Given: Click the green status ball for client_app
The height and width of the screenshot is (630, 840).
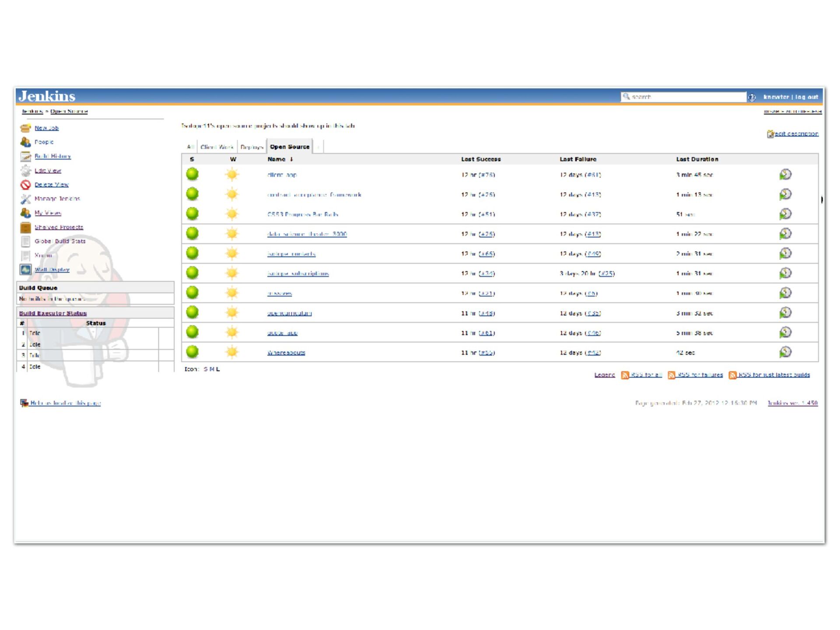Looking at the screenshot, I should [x=192, y=174].
